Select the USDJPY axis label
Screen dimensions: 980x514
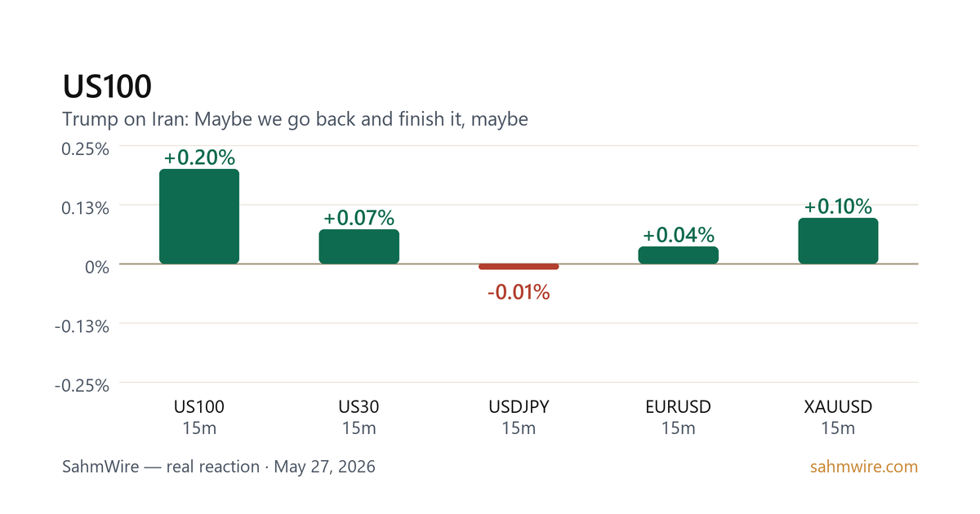(519, 406)
